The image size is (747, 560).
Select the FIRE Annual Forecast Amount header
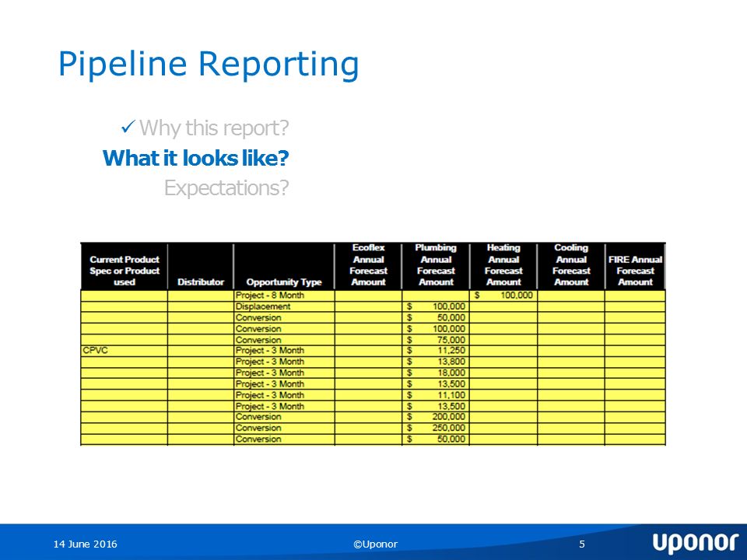(x=635, y=266)
